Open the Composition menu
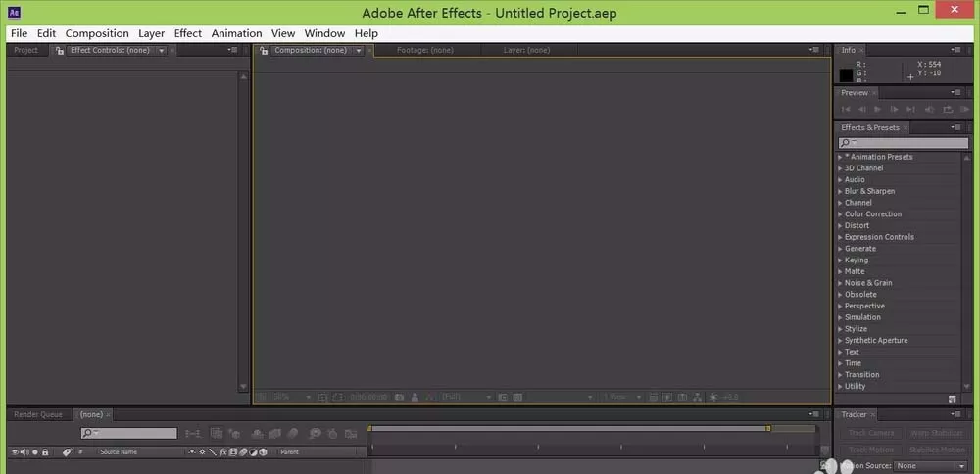The width and height of the screenshot is (980, 474). tap(97, 33)
